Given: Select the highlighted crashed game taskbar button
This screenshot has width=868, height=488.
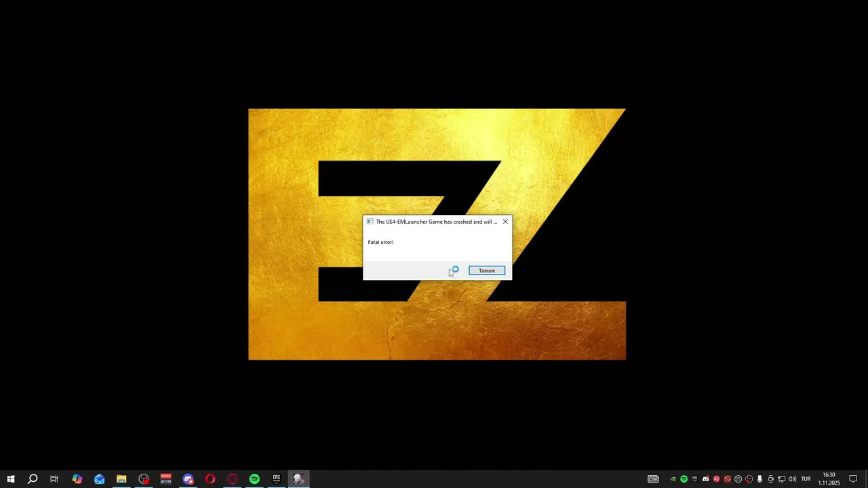Looking at the screenshot, I should click(299, 479).
